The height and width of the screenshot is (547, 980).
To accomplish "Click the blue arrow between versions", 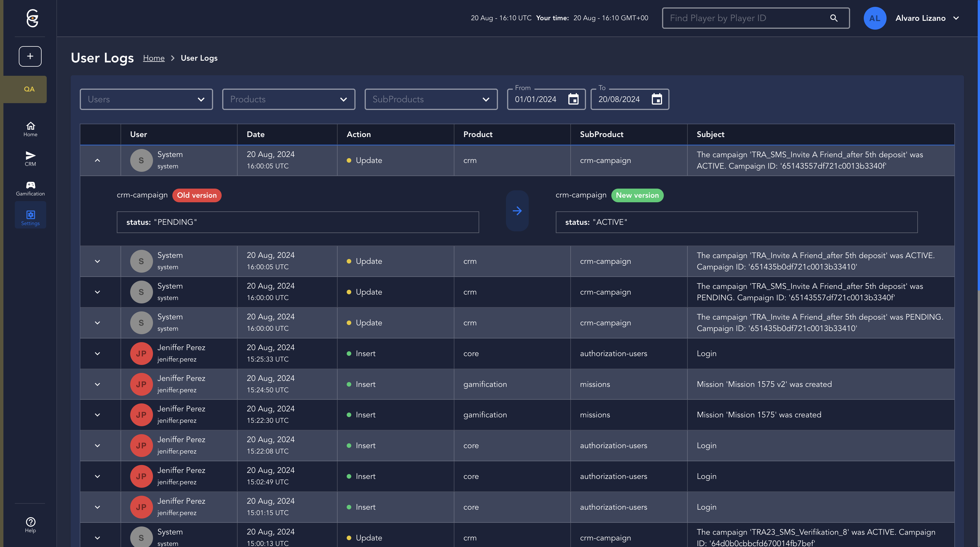I will 517,211.
